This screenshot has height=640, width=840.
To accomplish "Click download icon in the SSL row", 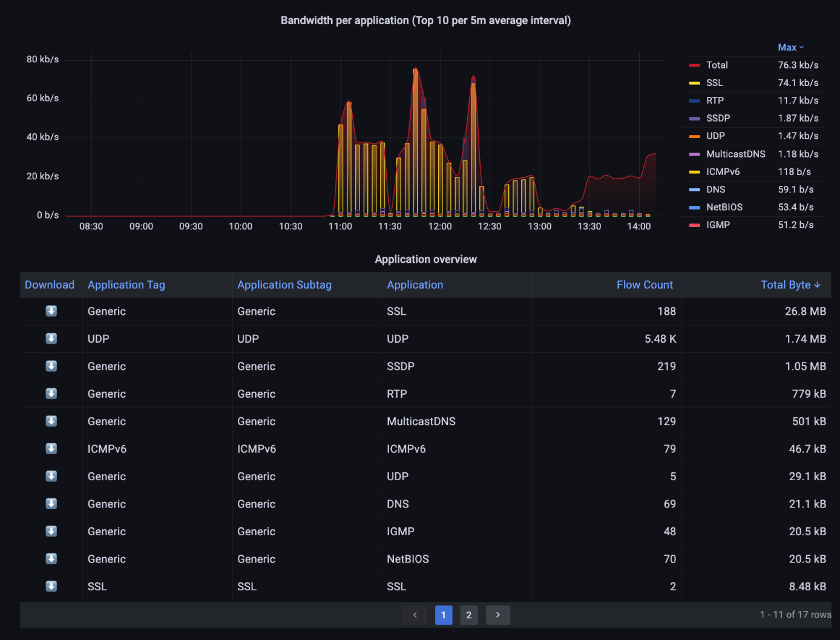I will tap(51, 311).
